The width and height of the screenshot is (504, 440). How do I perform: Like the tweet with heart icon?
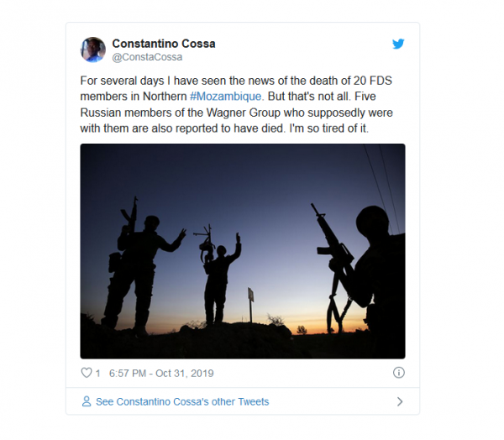pyautogui.click(x=86, y=373)
